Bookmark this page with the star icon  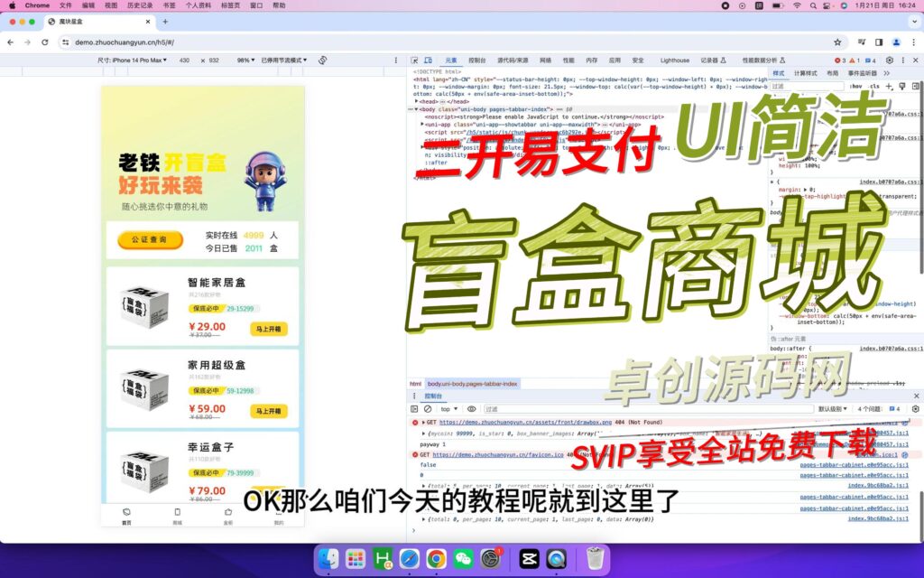(837, 42)
